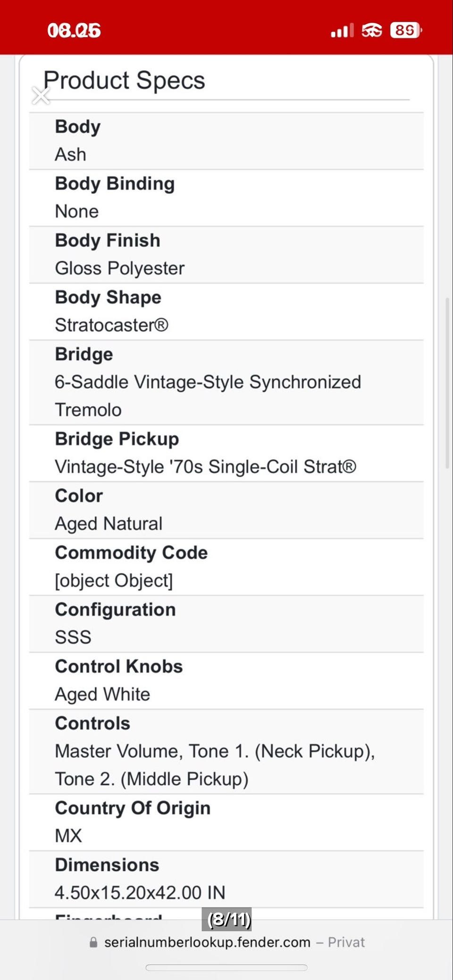This screenshot has width=453, height=980.
Task: Tap the Dimensions value text
Action: (140, 893)
